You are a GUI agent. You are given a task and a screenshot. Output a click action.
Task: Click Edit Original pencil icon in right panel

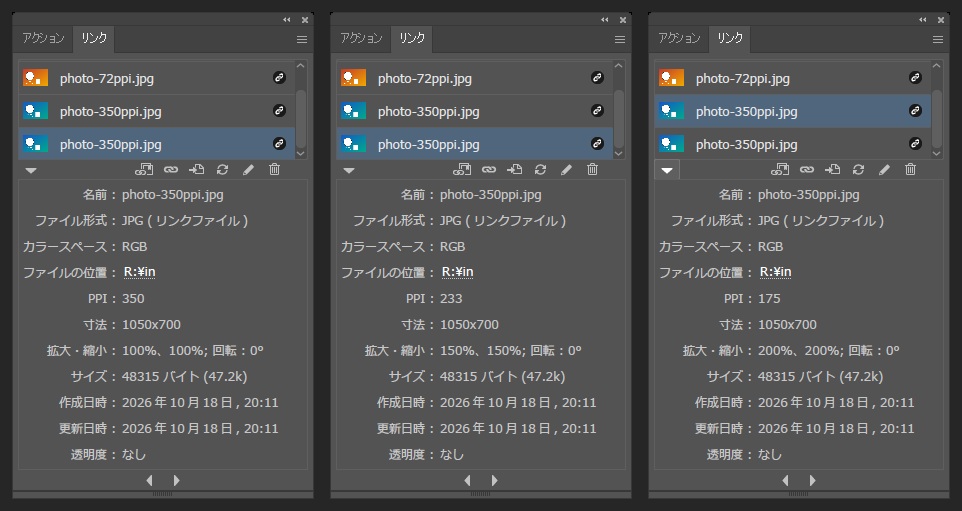[x=883, y=169]
